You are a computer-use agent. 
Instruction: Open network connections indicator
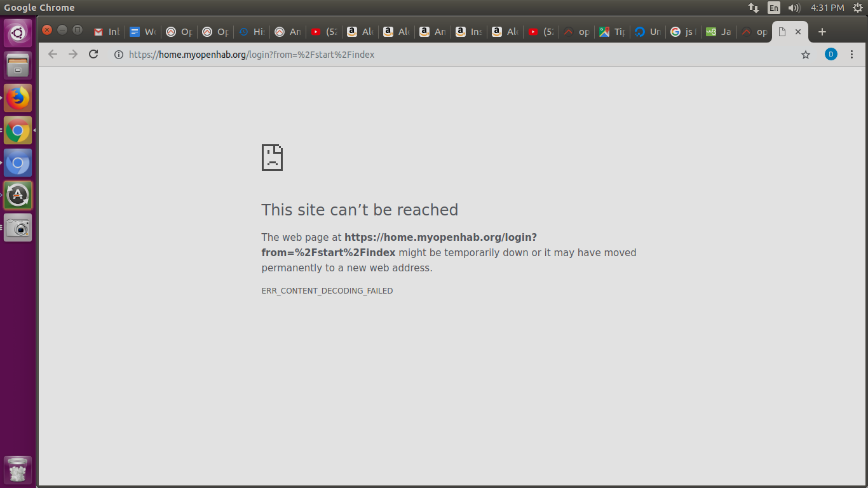754,8
